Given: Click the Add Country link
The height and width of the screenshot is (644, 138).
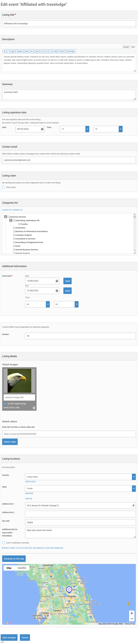Looking at the screenshot, I should (30, 481).
